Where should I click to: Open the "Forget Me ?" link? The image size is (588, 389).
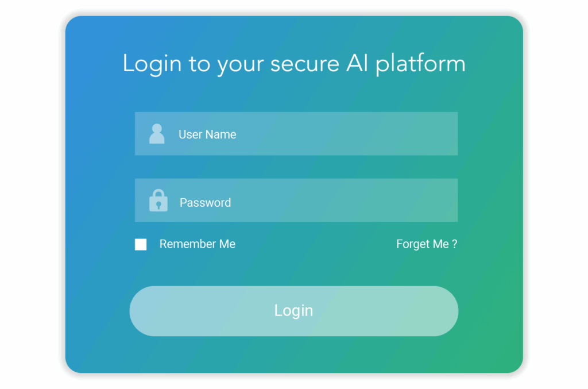coord(426,244)
